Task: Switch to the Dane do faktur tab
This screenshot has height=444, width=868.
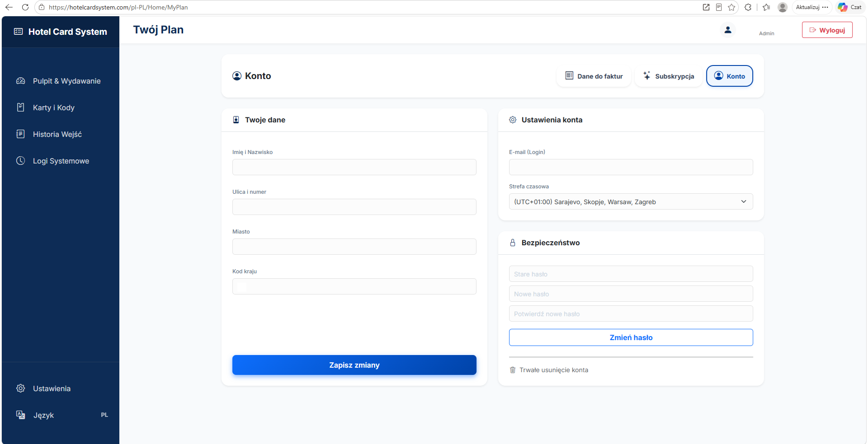Action: [594, 76]
